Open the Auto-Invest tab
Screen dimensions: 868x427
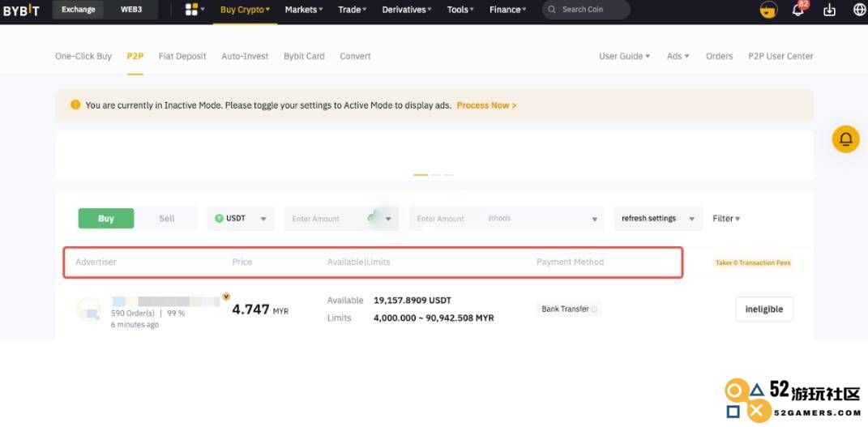[245, 56]
